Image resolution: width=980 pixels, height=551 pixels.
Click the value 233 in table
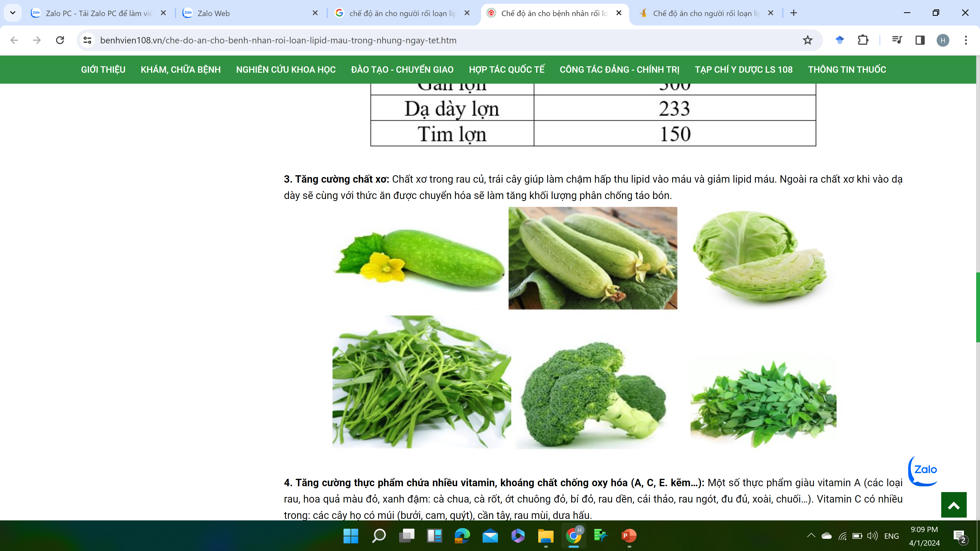(675, 108)
